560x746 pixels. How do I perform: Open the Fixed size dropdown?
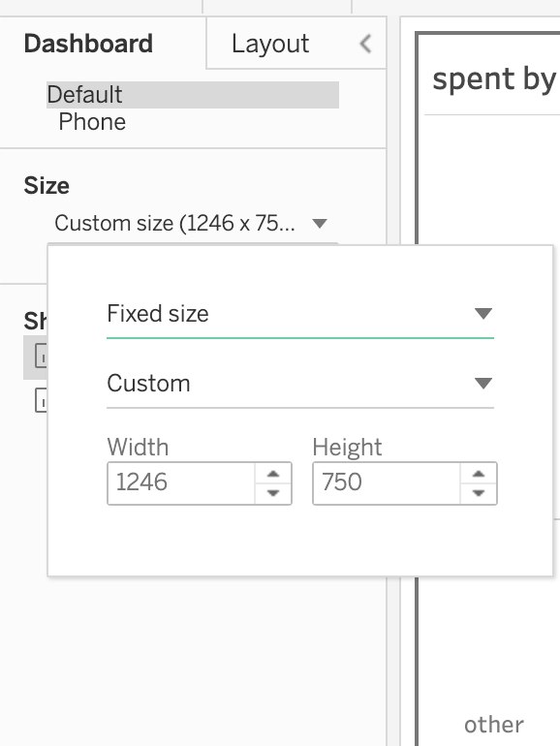click(300, 314)
